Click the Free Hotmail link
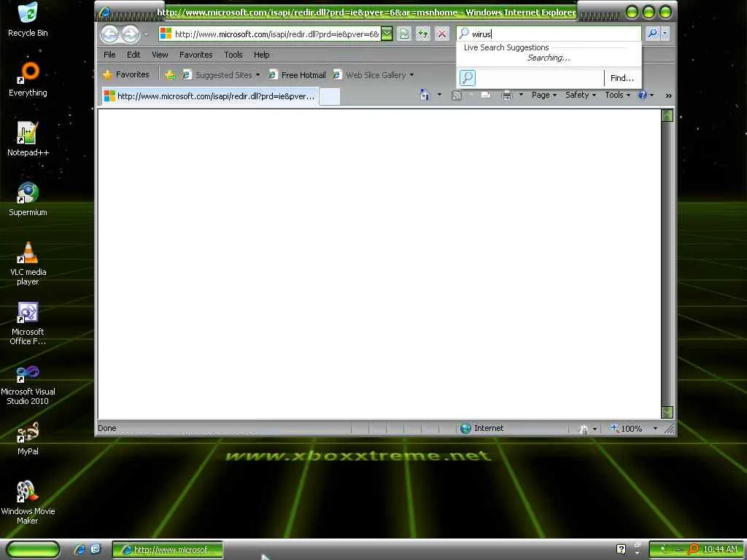Viewport: 747px width, 560px height. (x=298, y=75)
